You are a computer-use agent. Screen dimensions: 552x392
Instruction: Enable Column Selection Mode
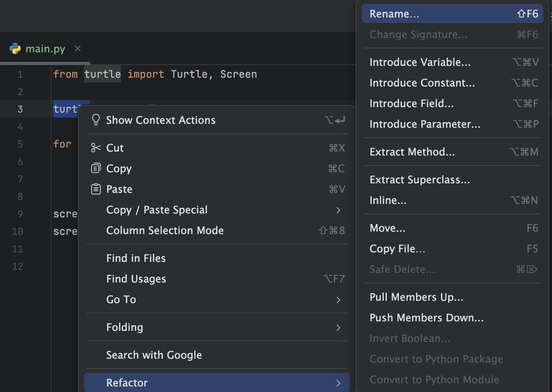(x=165, y=230)
